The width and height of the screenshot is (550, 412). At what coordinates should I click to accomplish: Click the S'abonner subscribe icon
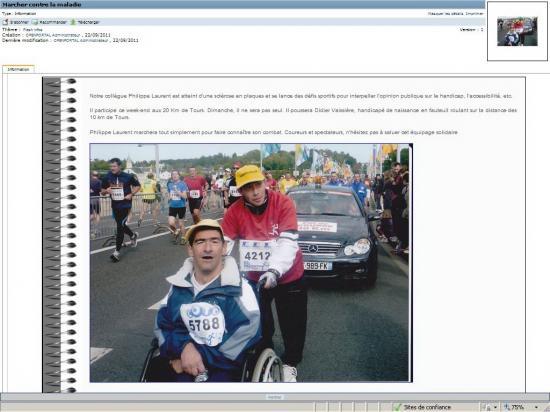(5, 22)
